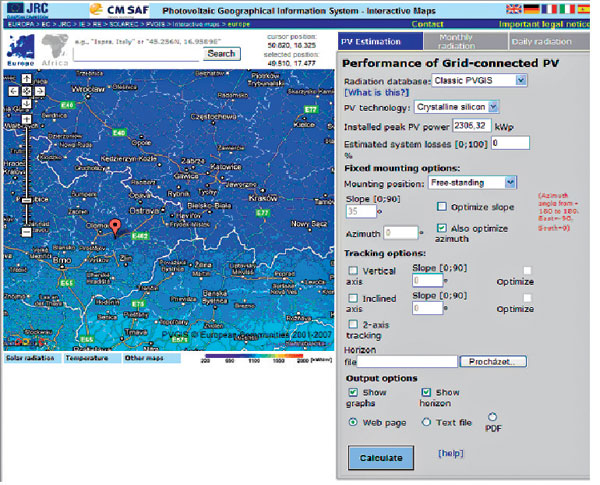Open the Other maps tab
600x485 pixels.
pos(151,358)
